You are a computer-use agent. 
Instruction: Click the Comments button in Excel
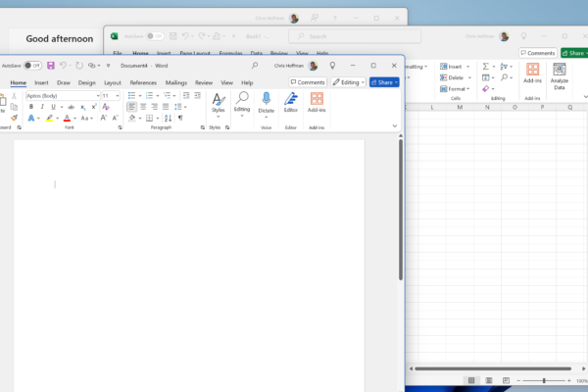coord(538,53)
